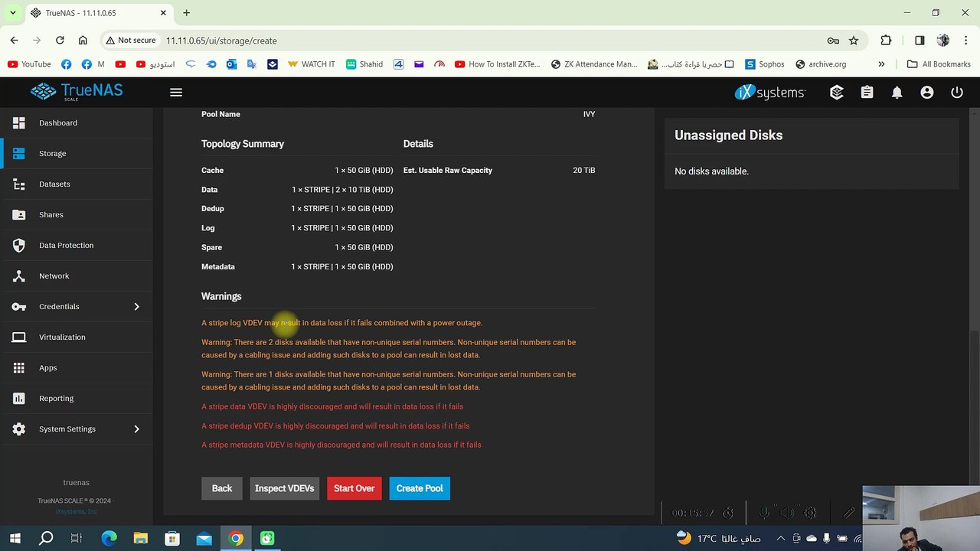The height and width of the screenshot is (551, 980).
Task: Click the browser address bar URL
Action: 221,41
